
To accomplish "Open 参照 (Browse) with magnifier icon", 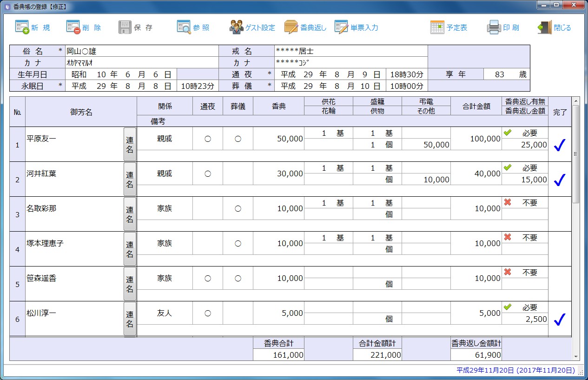I will (184, 27).
